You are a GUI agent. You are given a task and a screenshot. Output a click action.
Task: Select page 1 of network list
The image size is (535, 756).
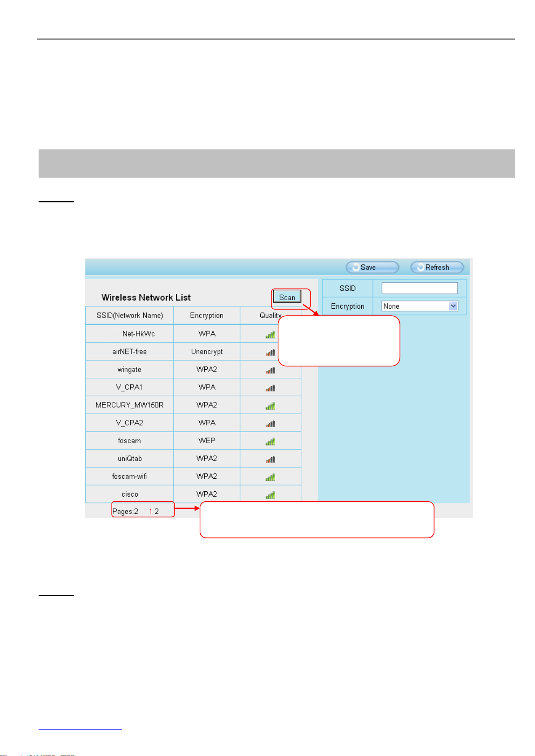click(150, 511)
